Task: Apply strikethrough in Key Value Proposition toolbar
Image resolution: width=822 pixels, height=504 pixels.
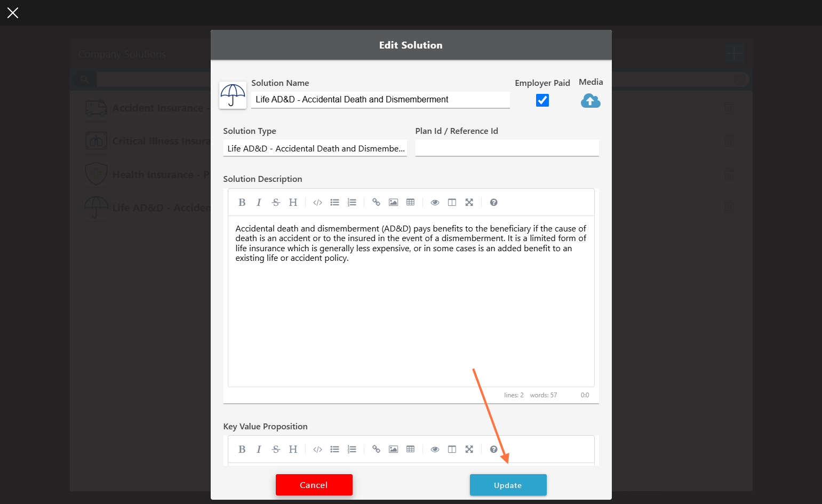Action: (276, 449)
